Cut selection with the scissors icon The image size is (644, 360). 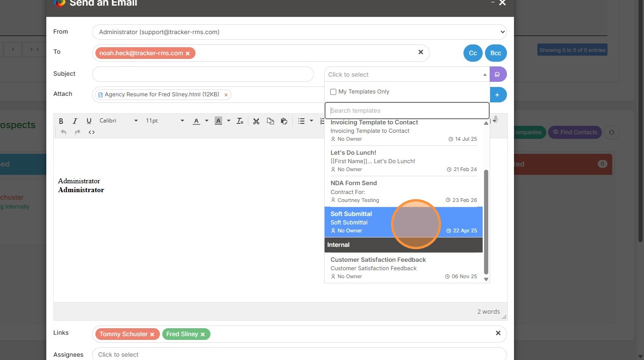click(x=256, y=121)
